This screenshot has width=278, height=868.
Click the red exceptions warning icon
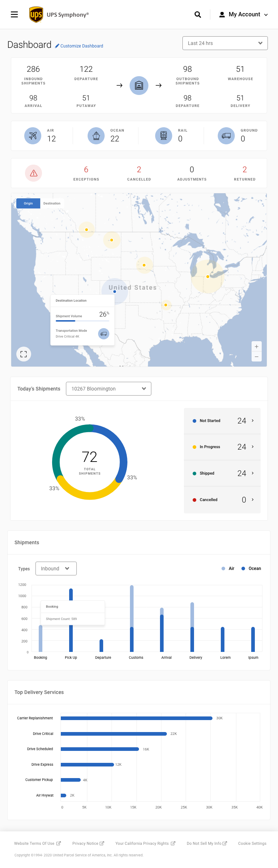(x=34, y=173)
